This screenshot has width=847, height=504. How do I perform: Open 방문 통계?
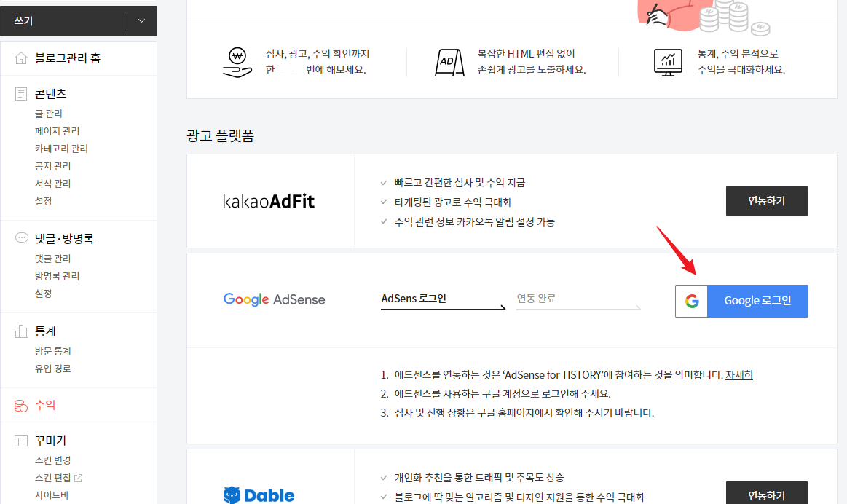(53, 351)
